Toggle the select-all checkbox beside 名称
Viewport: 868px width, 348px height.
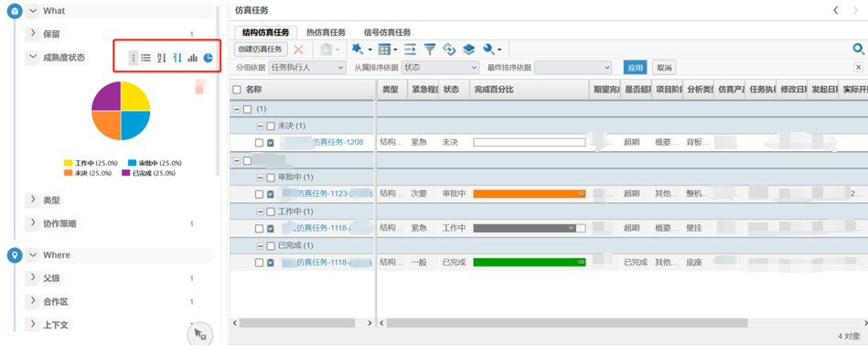[x=237, y=89]
